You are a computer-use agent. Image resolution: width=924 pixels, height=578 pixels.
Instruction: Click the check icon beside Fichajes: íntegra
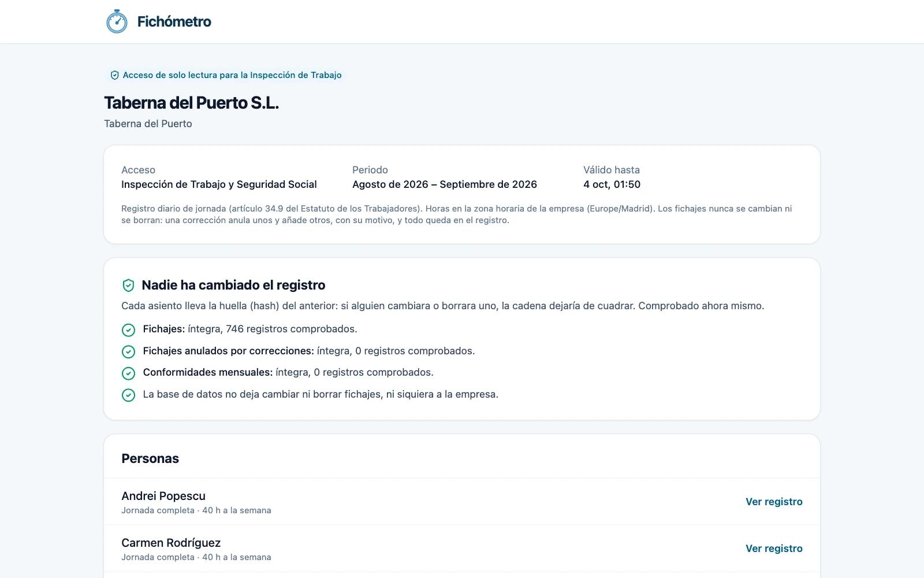coord(128,329)
